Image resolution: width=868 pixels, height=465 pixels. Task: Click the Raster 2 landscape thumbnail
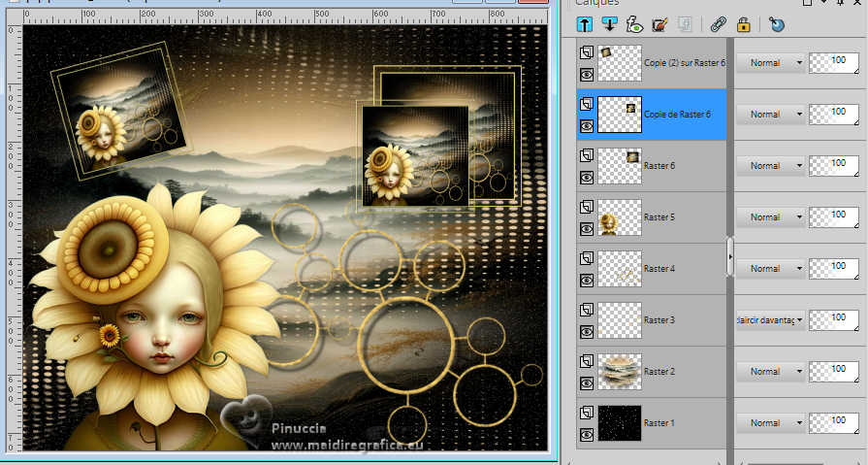[x=620, y=372]
